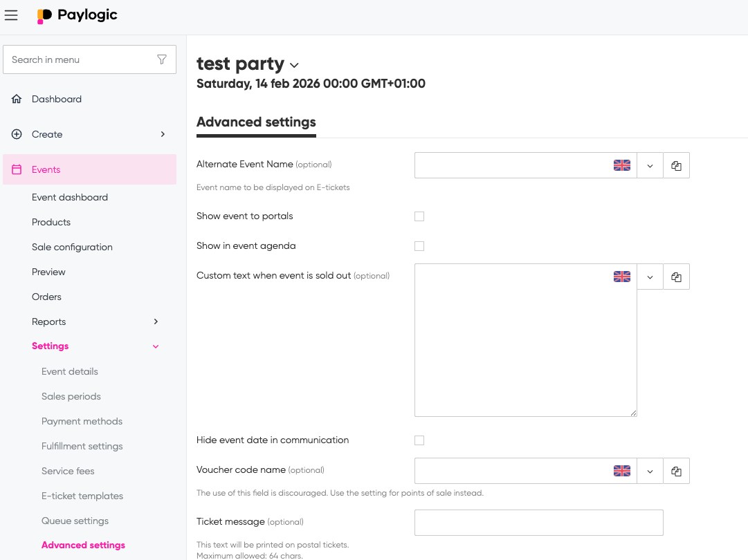Enable Show event to portals checkbox
This screenshot has width=748, height=560.
(419, 216)
